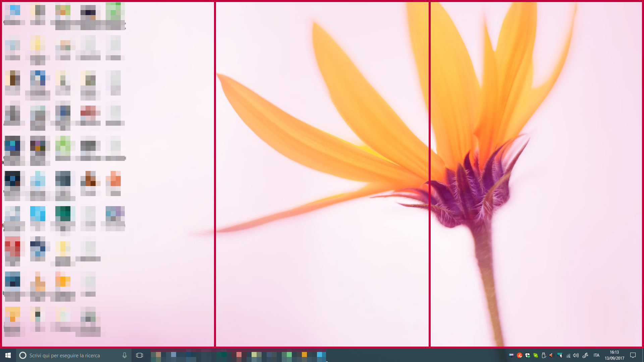Screen dimensions: 644x362
Task: Open Windows Defender shield tray icon
Action: point(527,355)
